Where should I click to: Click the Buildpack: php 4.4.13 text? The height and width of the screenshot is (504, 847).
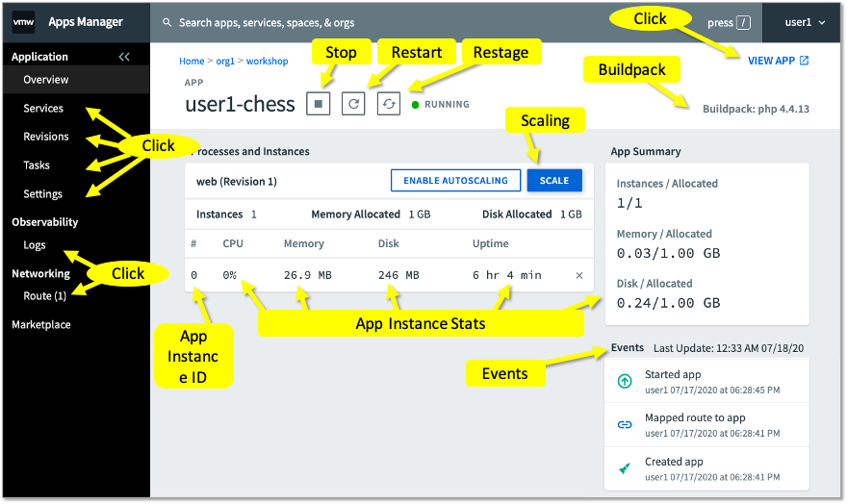[x=756, y=109]
